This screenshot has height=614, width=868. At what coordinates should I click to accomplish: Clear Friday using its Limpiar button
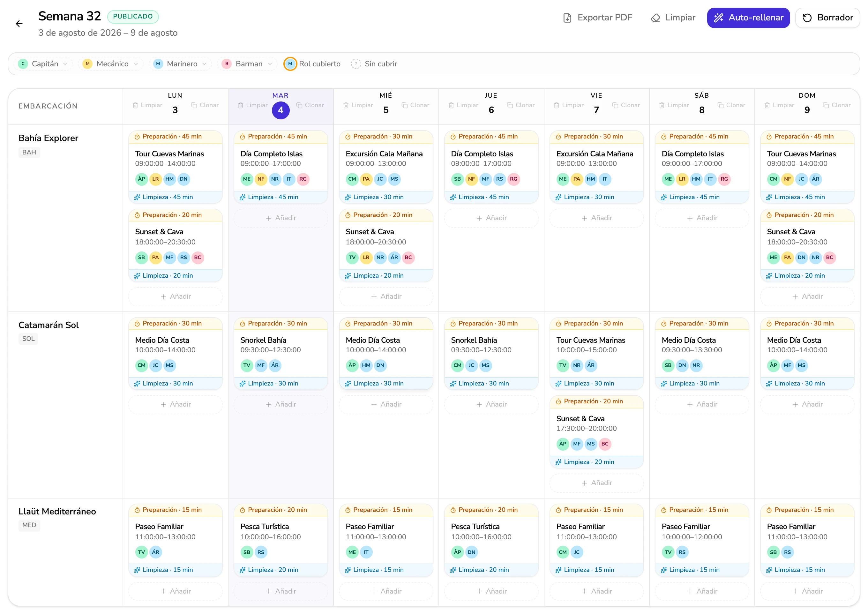569,106
